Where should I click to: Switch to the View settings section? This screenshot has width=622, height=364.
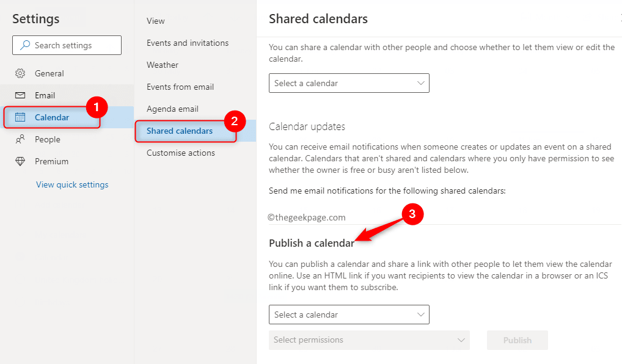point(155,21)
